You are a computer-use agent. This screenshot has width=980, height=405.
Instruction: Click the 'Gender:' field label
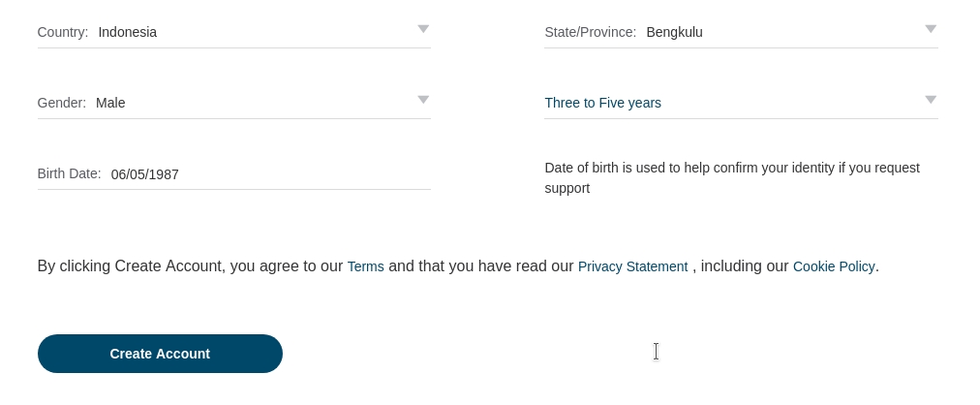click(x=61, y=103)
